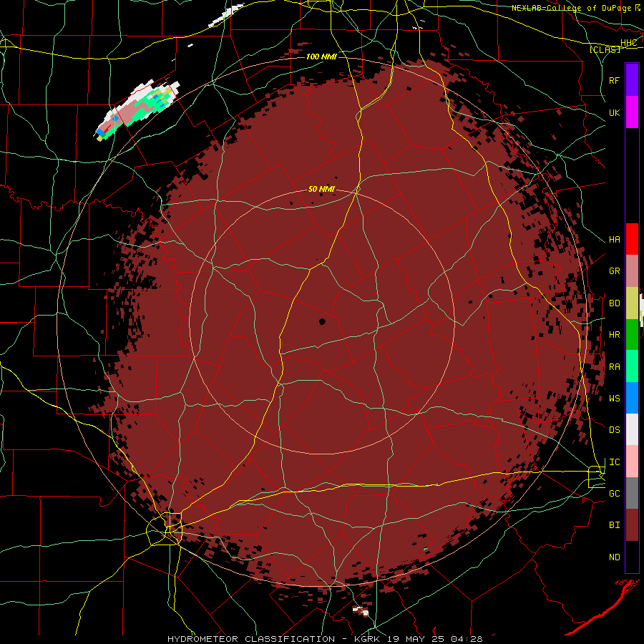Click the IC legend label
Image resolution: width=644 pixels, height=644 pixels.
(x=614, y=462)
